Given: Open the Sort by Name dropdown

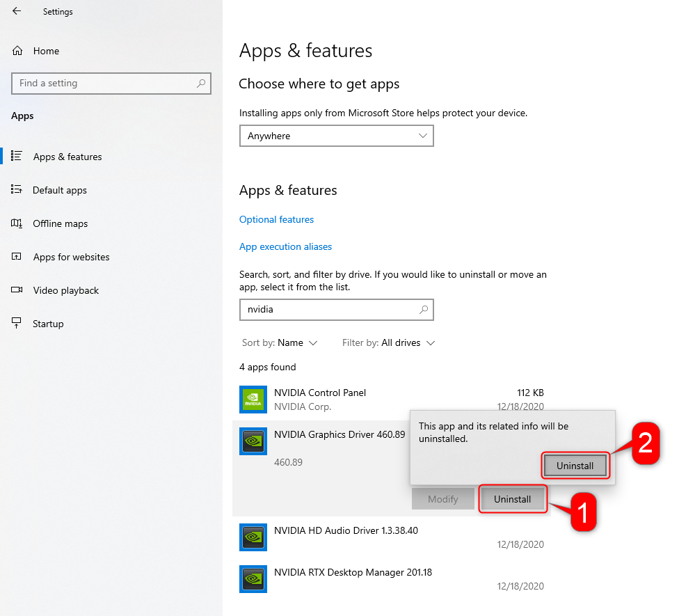Looking at the screenshot, I should coord(280,342).
